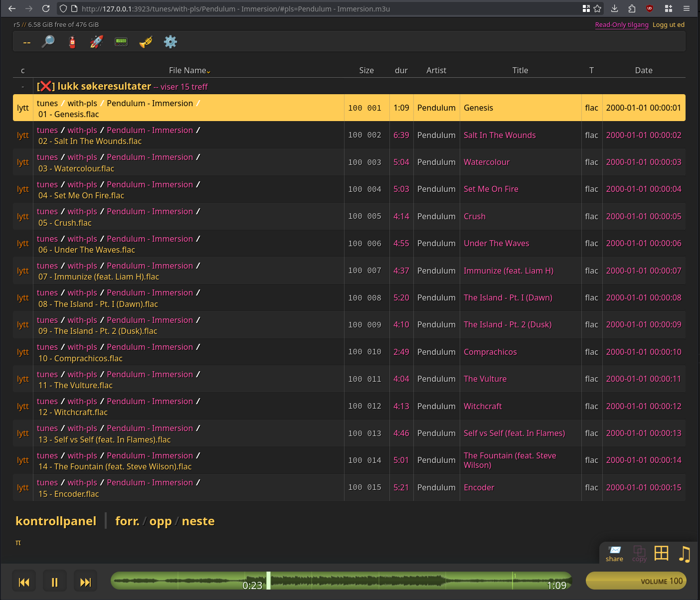Open browser extensions puzzle icon
This screenshot has height=600, width=700.
(632, 8)
